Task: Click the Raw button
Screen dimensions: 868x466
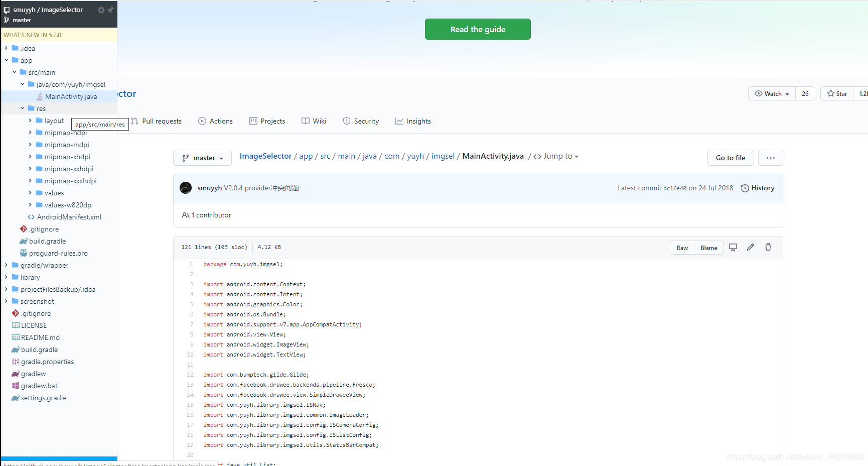Action: pos(682,248)
